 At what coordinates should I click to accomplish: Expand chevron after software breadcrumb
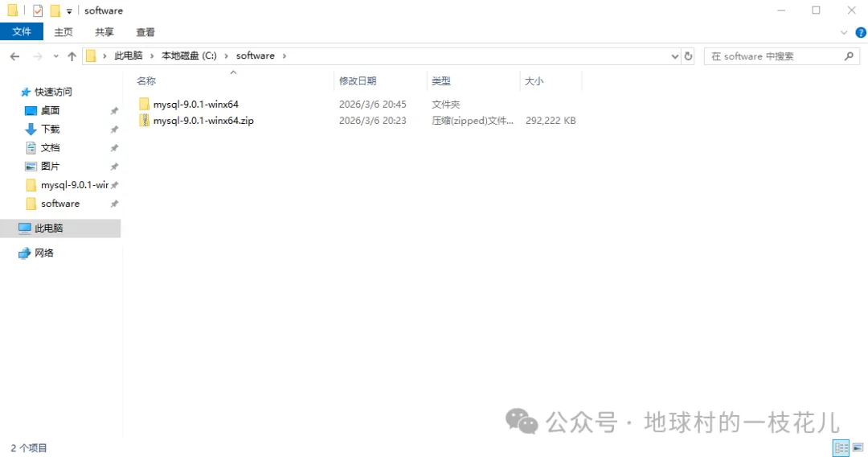pos(285,56)
